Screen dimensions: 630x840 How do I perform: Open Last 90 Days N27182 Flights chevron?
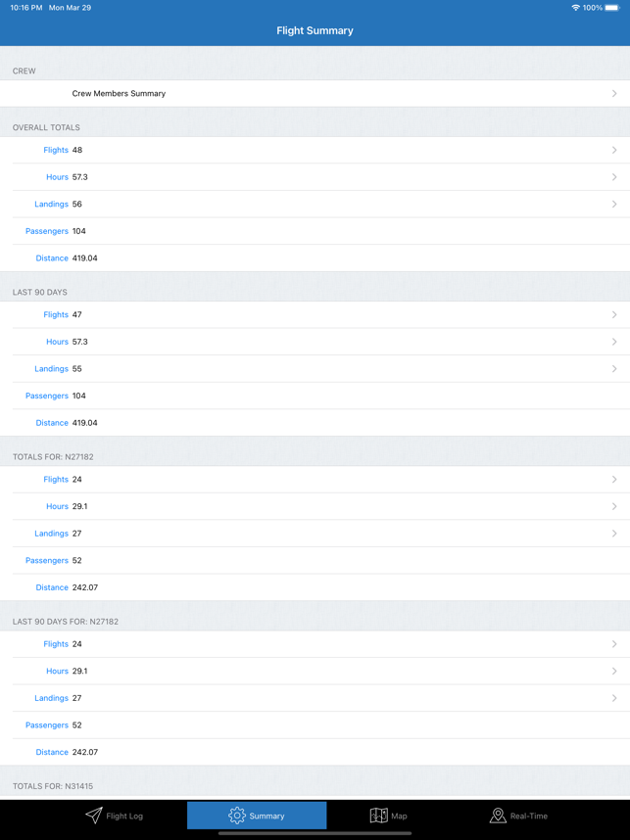tap(614, 644)
